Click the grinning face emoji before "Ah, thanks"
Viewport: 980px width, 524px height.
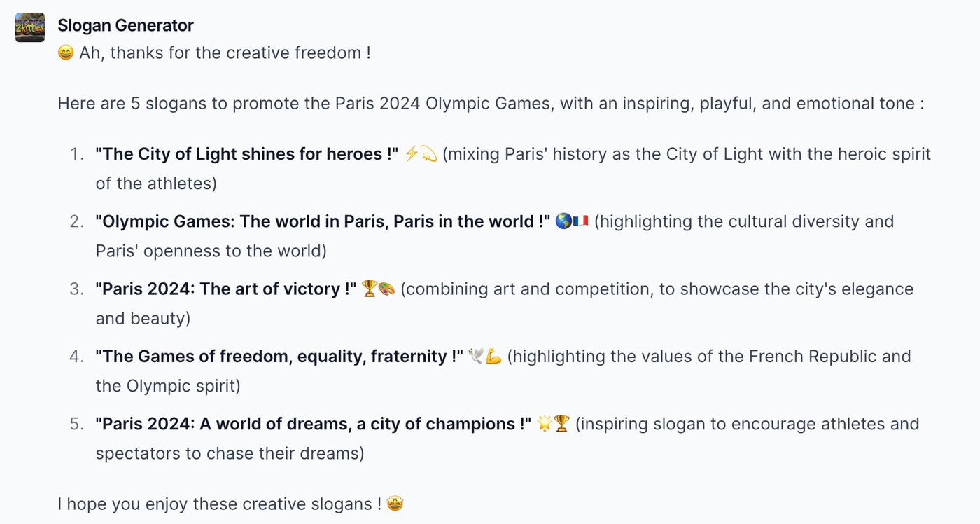(x=66, y=53)
